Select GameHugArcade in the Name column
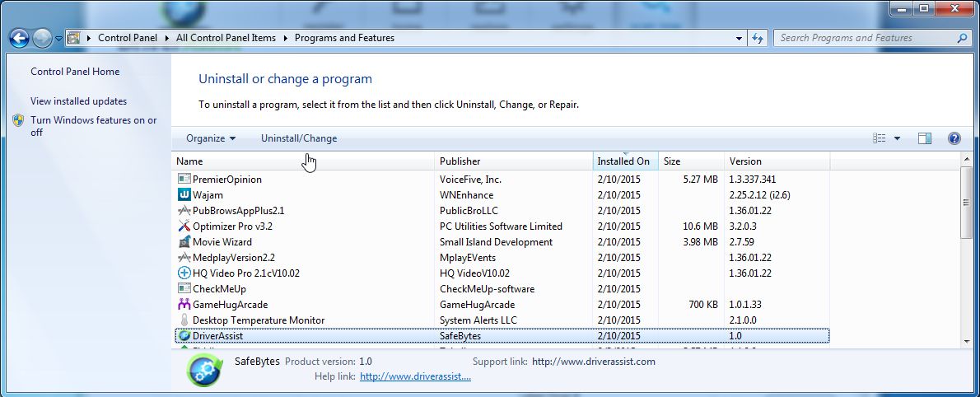Screen dimensions: 980x397 pos(230,305)
